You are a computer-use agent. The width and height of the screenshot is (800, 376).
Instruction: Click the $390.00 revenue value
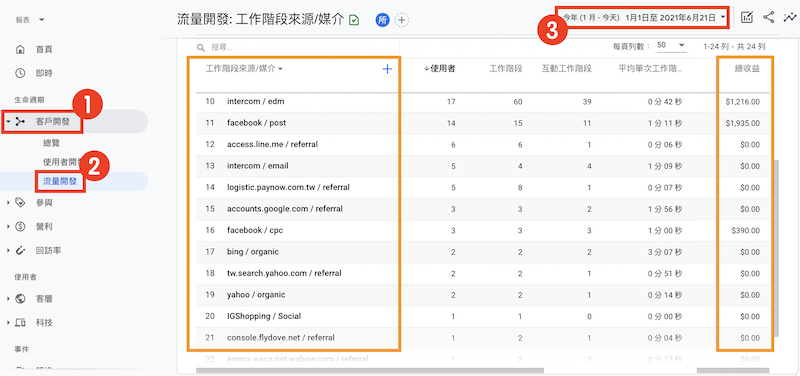[745, 230]
